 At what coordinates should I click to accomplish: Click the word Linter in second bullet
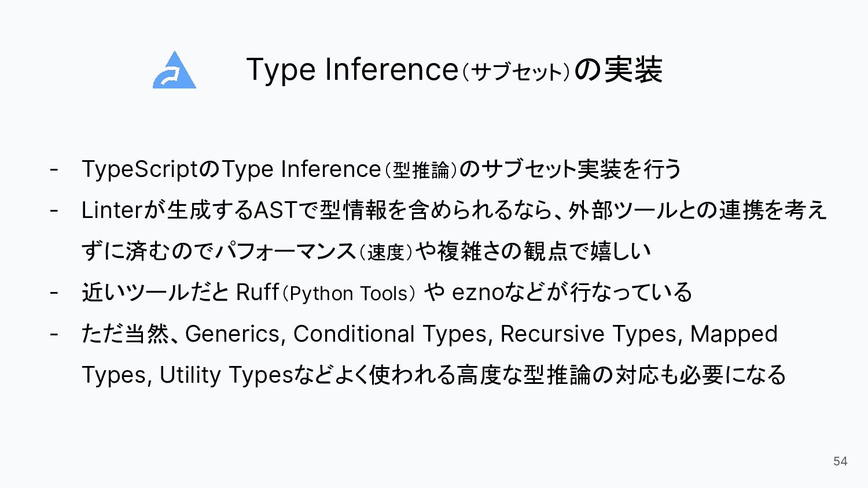[x=112, y=210]
